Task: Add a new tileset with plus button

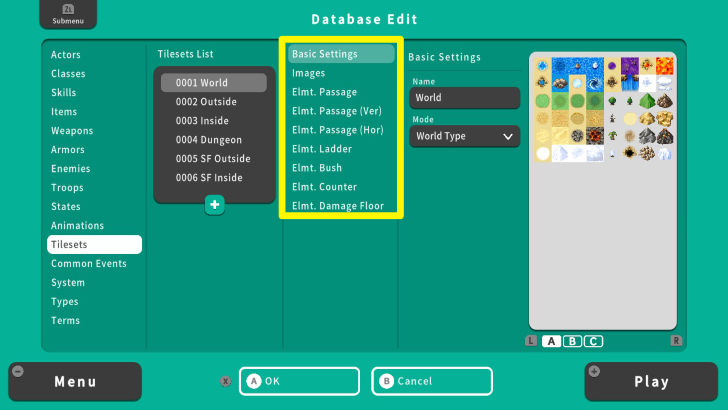Action: click(x=214, y=205)
